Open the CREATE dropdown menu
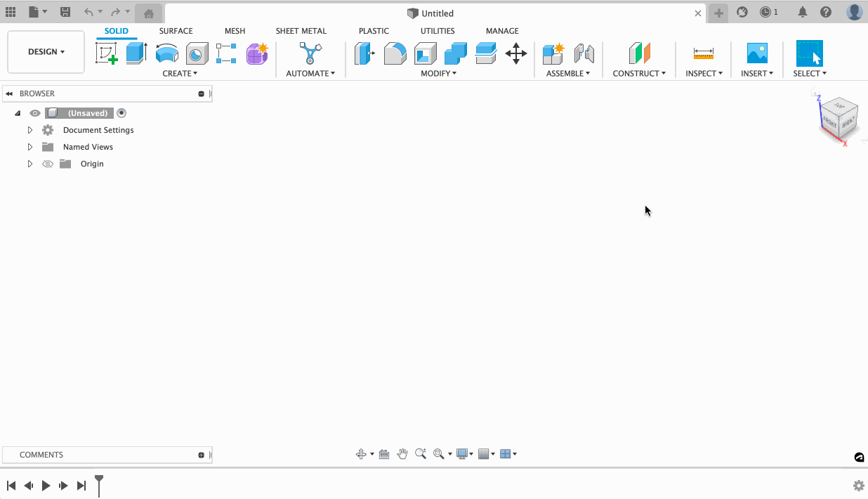The height and width of the screenshot is (499, 868). 180,73
